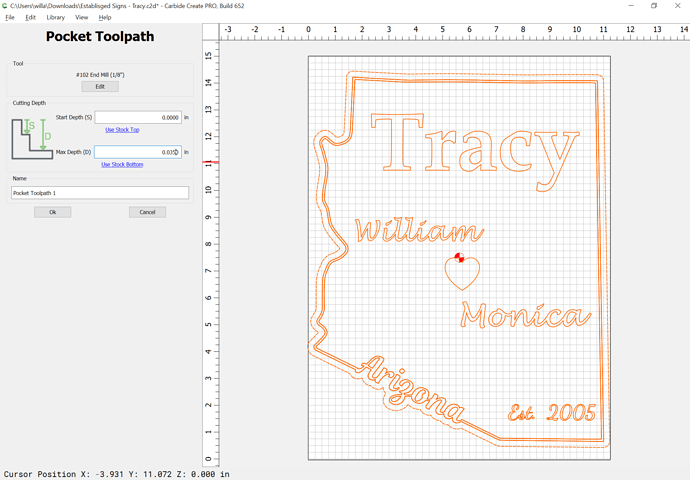Screen dimensions: 690x480
Task: Cancel the pocket toolpath dialog
Action: click(x=147, y=213)
